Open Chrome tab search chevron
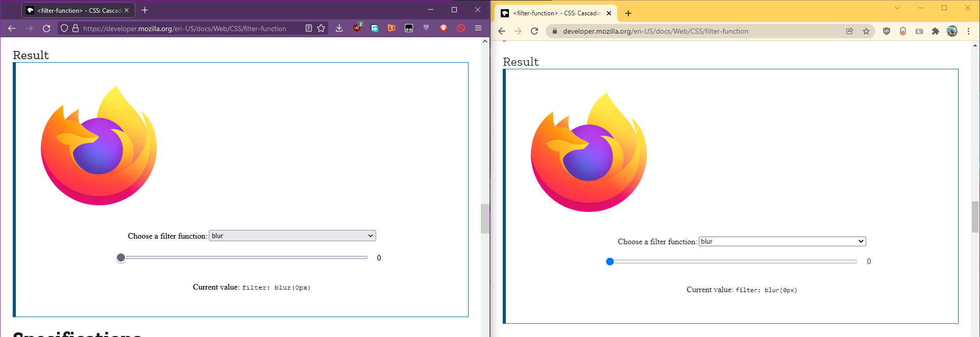Viewport: 980px width, 337px height. coord(897,8)
